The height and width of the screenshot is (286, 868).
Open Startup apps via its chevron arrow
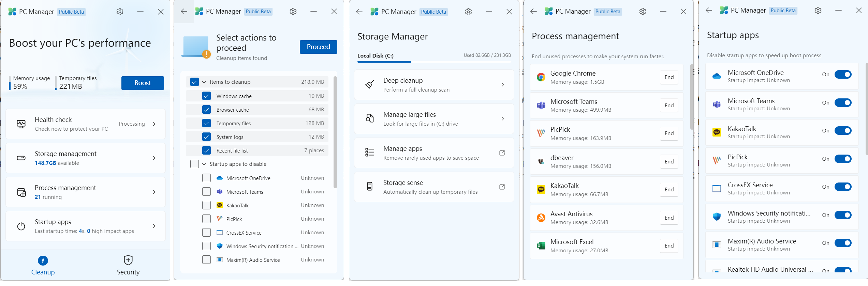click(x=154, y=226)
